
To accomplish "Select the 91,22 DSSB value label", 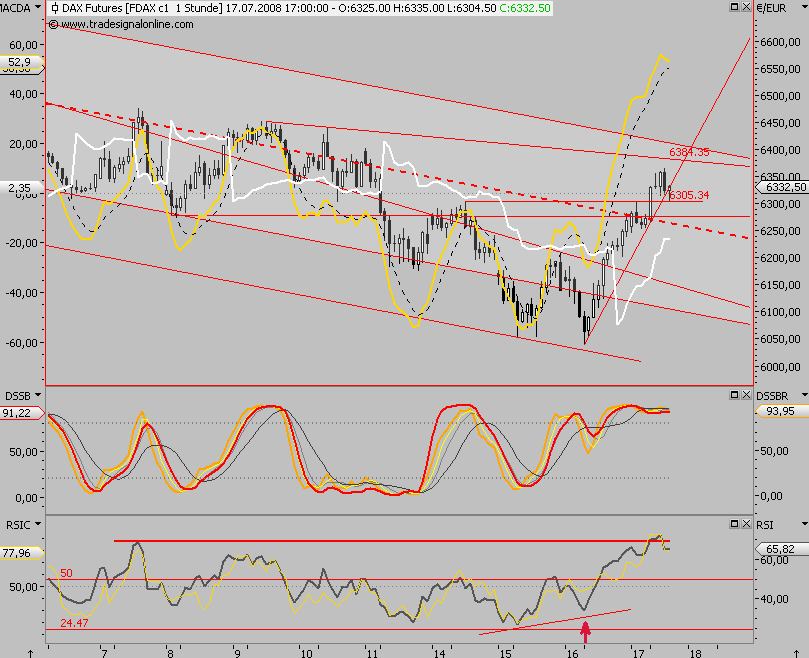I will [x=21, y=413].
